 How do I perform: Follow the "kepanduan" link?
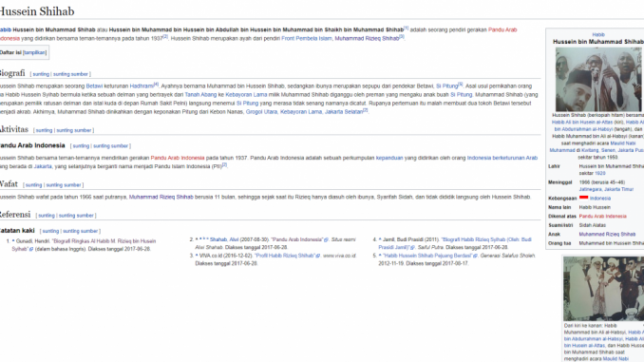(389, 158)
